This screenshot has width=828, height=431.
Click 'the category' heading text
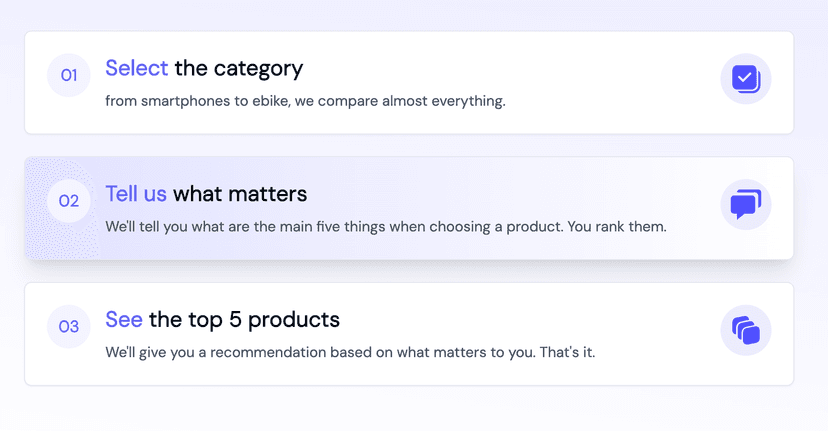tap(239, 68)
